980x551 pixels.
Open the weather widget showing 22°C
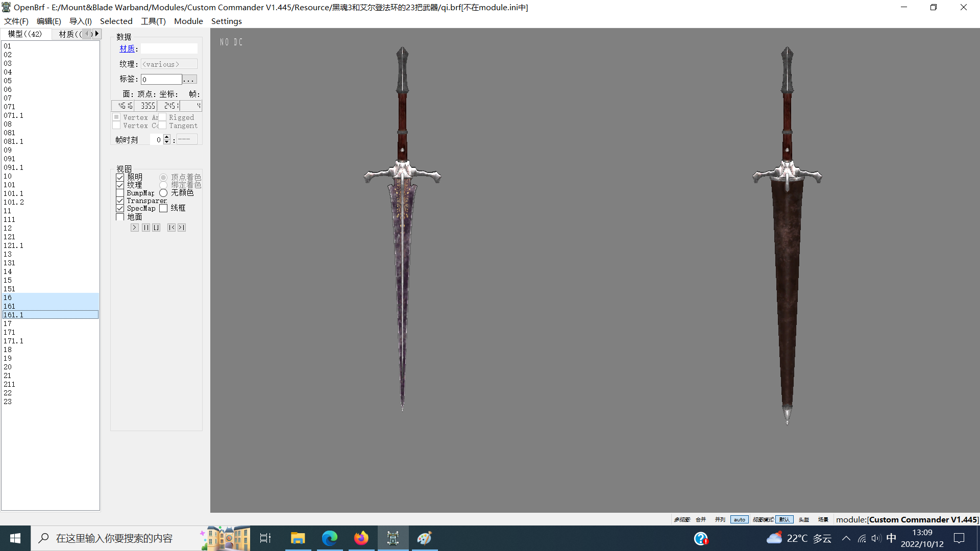point(799,538)
